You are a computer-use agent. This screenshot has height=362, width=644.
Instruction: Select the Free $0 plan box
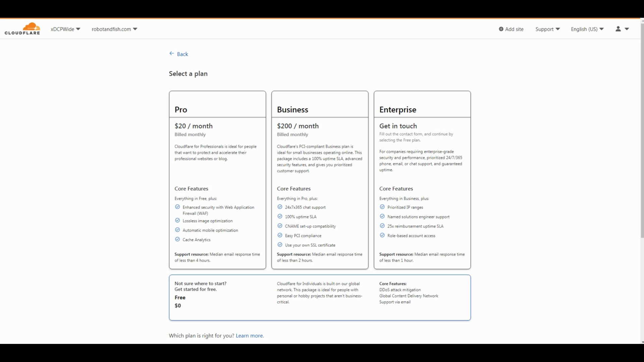320,298
